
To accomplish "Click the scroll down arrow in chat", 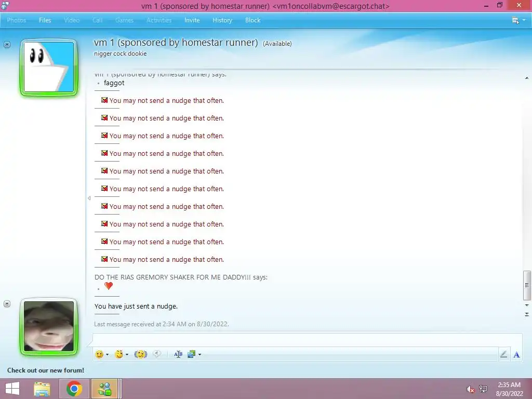I will point(527,305).
